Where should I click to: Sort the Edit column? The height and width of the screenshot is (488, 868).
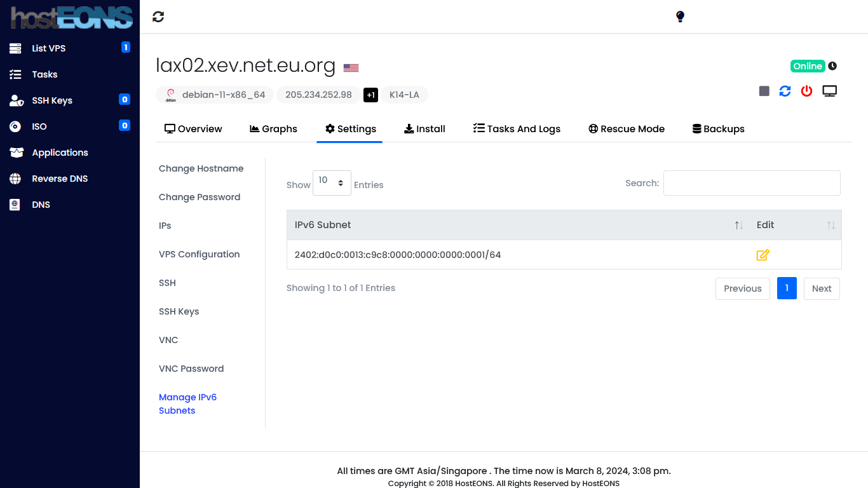831,225
